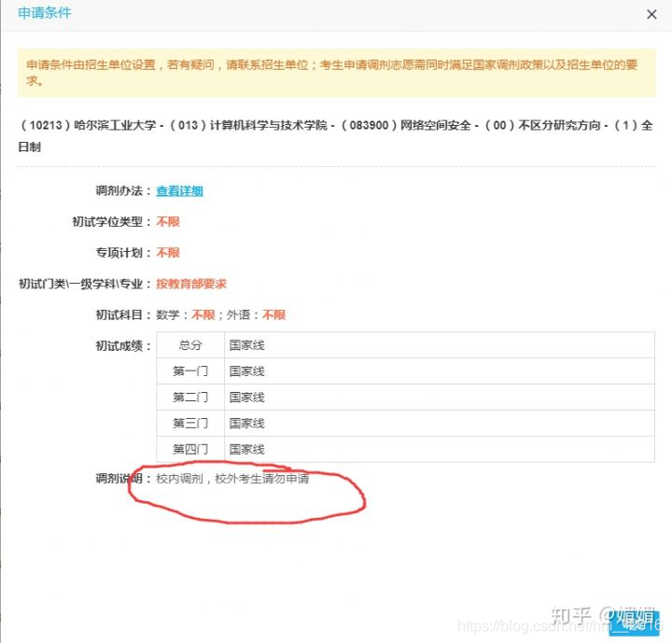The height and width of the screenshot is (643, 672).
Task: Click 国家线 in the 总分 row
Action: [x=246, y=345]
